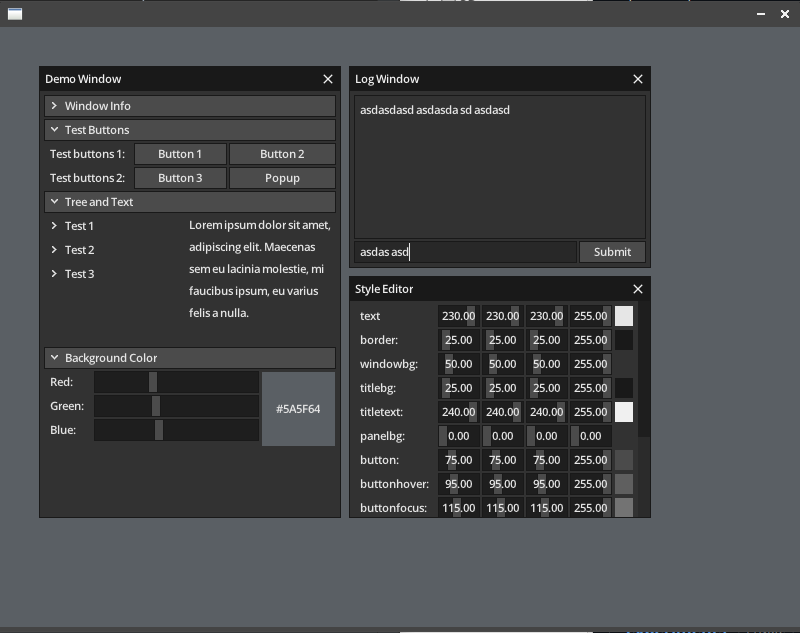
Task: Click the buttonhover color swatch
Action: tap(624, 484)
